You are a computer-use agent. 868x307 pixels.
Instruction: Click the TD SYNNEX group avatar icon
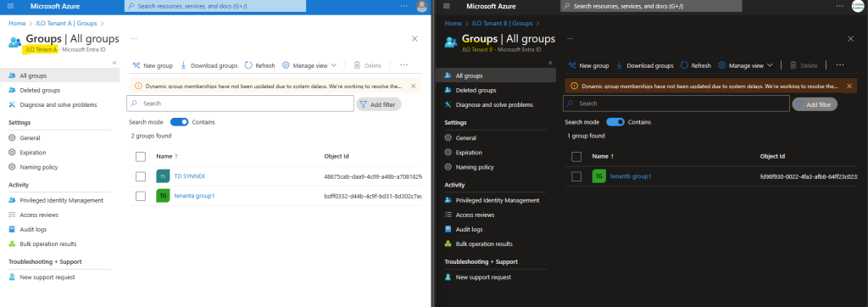pos(163,176)
